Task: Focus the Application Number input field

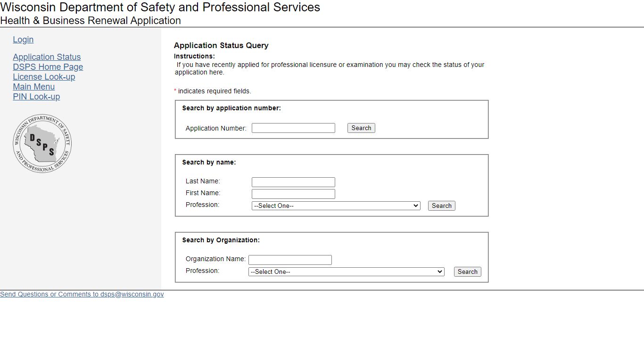Action: click(293, 128)
